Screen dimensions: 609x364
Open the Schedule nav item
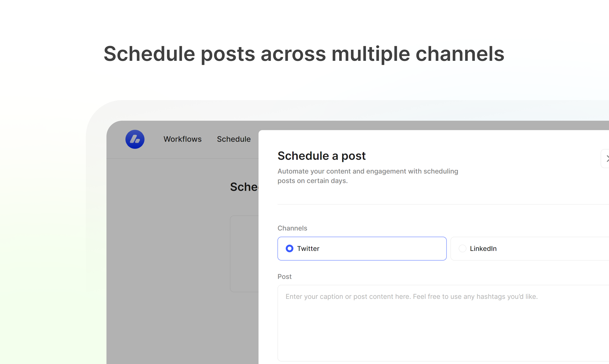(234, 139)
